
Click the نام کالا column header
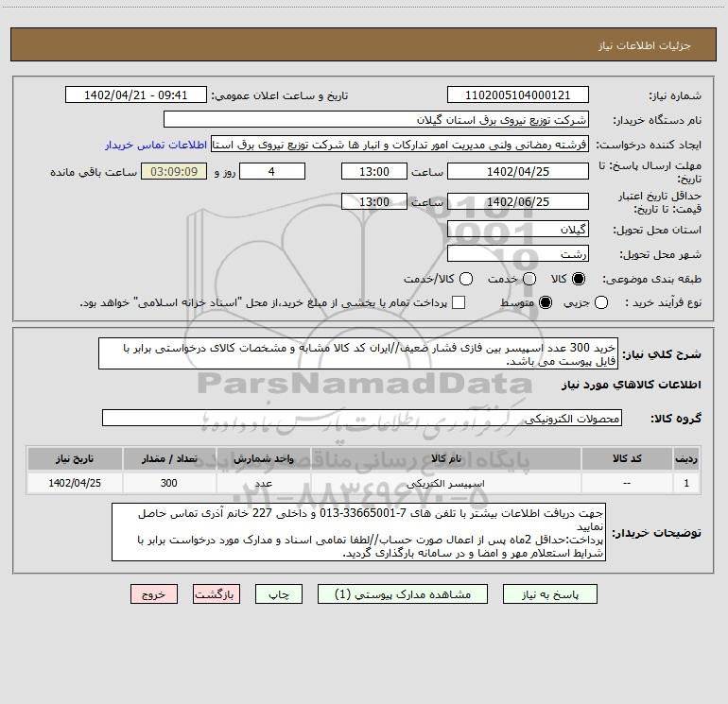[x=446, y=458]
